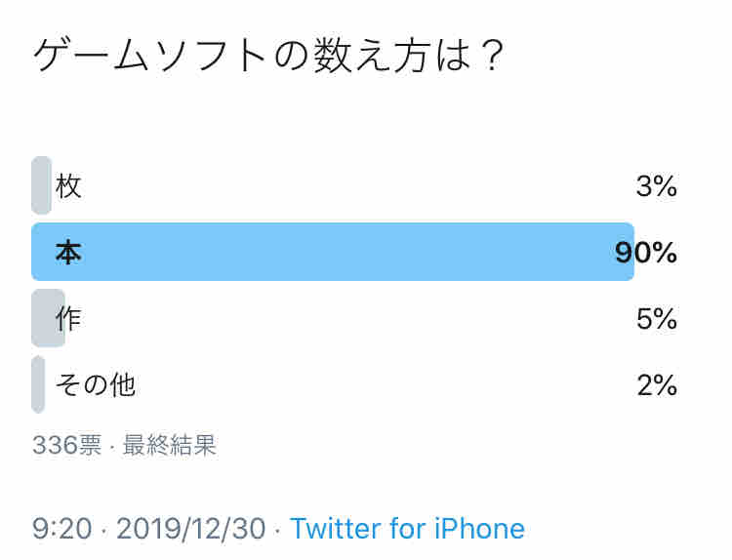Screen dimensions: 732x560
Task: Click the 336票 vote count text
Action: point(67,445)
